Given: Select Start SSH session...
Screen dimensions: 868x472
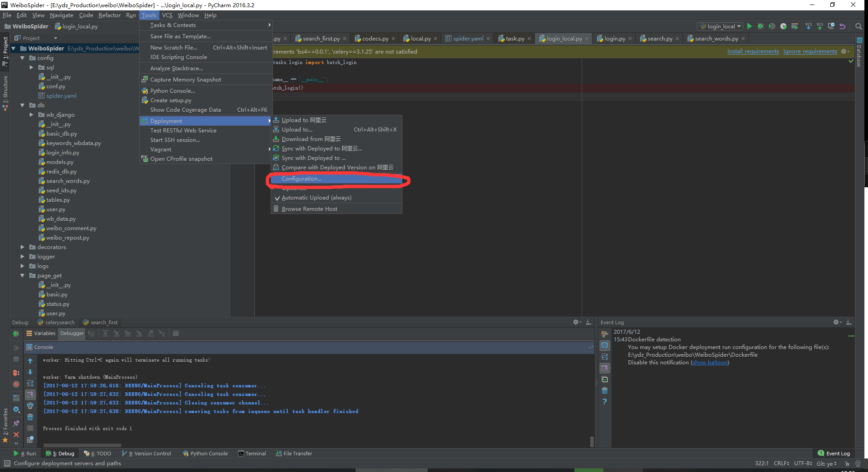Looking at the screenshot, I should pyautogui.click(x=205, y=140).
